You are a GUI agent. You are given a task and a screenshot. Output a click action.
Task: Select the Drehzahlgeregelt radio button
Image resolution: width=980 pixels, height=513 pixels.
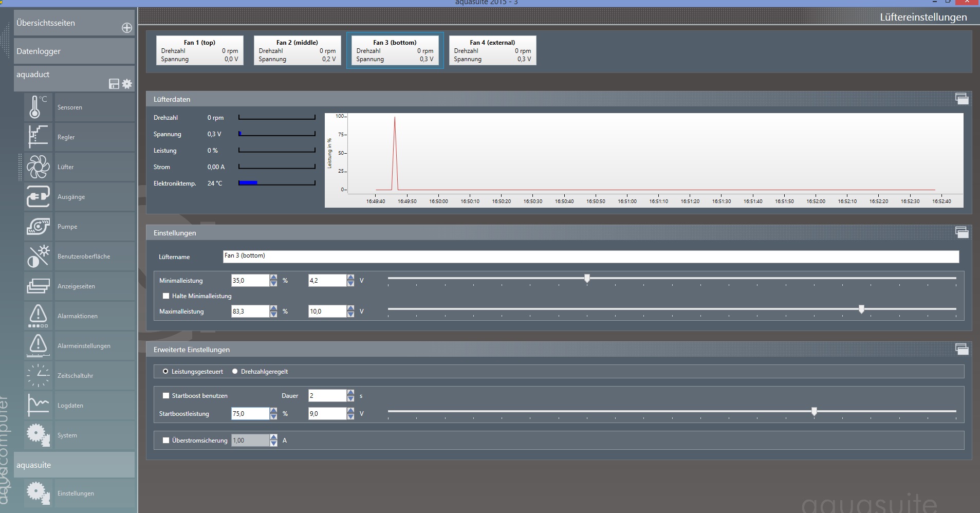click(x=235, y=372)
